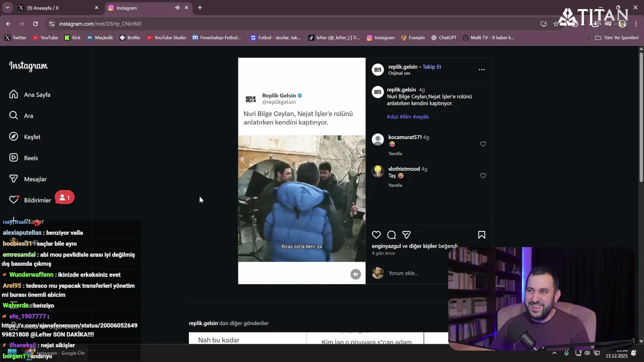This screenshot has height=362, width=644.
Task: Open Keşfet explore page
Action: 25,137
